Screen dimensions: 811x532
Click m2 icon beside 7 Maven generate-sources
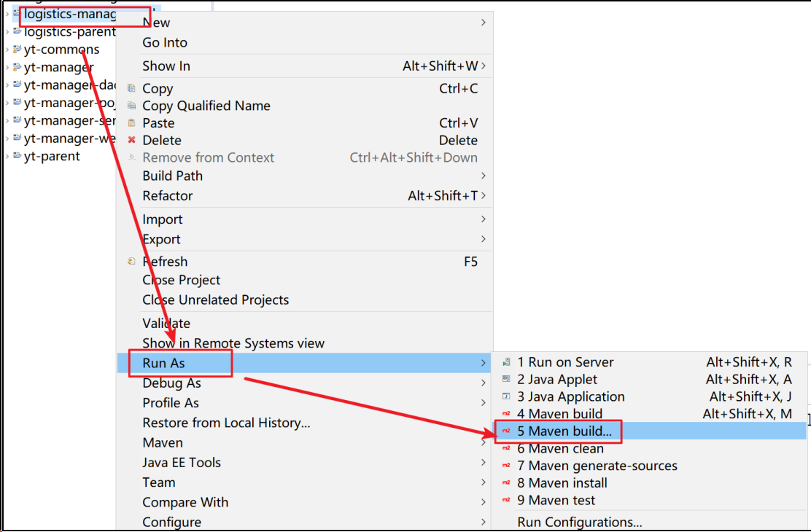click(506, 465)
